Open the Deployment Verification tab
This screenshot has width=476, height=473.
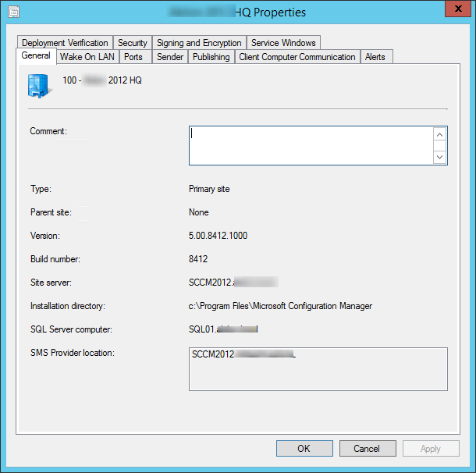point(65,43)
